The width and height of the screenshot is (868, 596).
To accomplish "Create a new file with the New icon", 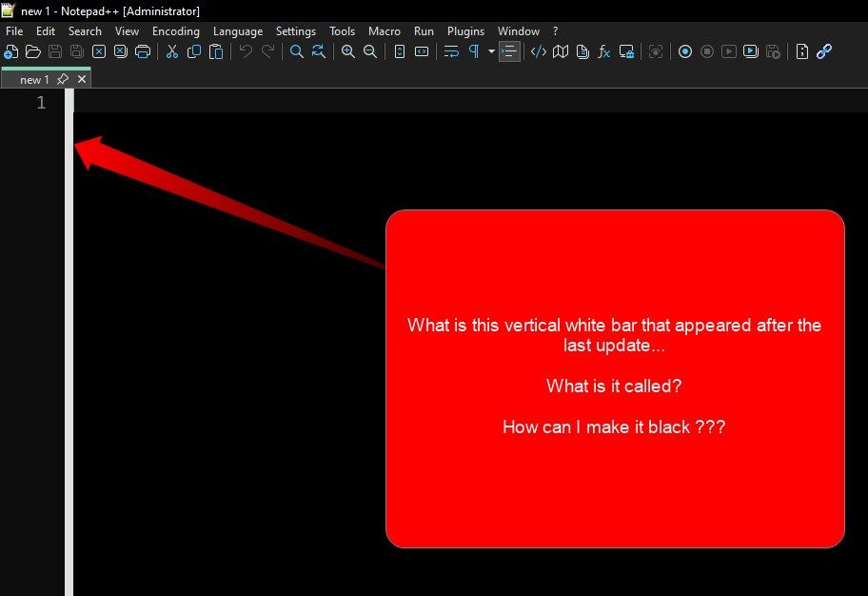I will (11, 51).
